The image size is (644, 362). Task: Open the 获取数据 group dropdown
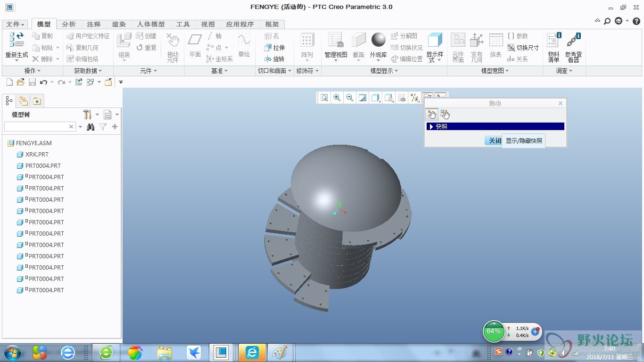88,71
